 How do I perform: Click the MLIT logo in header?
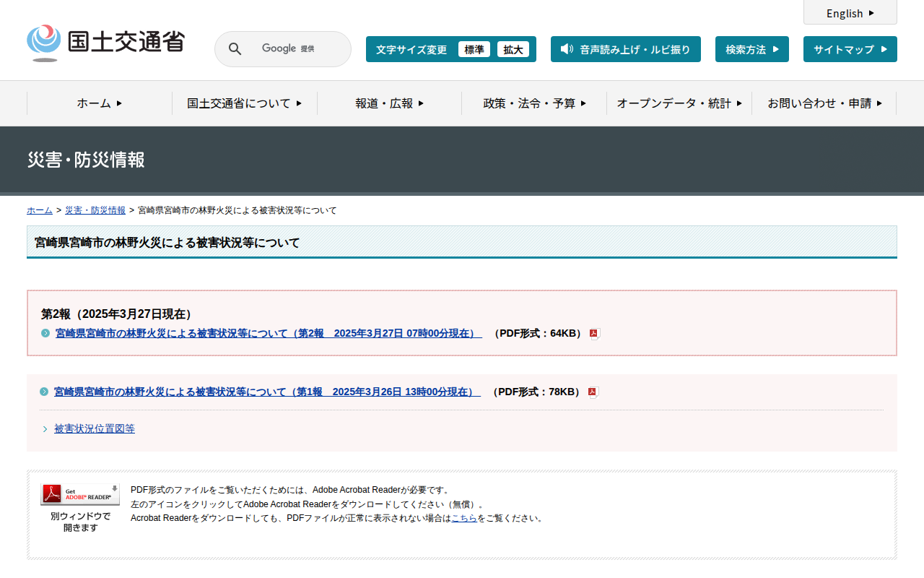coord(105,43)
